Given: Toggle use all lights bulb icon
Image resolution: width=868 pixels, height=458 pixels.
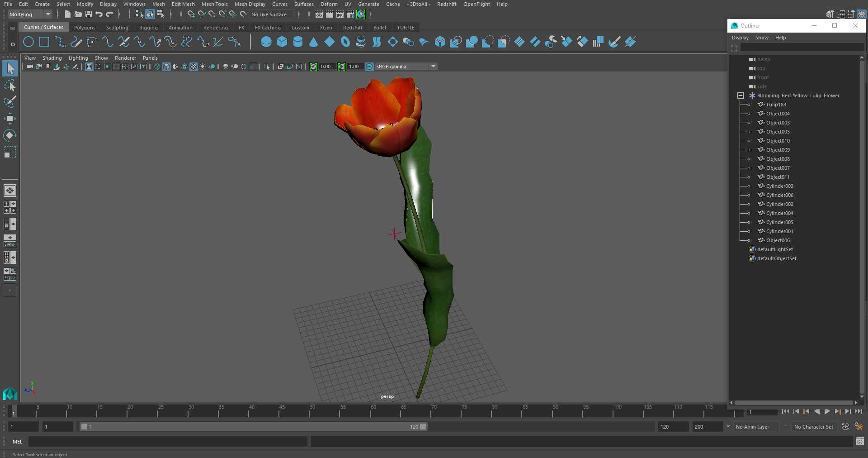Looking at the screenshot, I should (203, 67).
